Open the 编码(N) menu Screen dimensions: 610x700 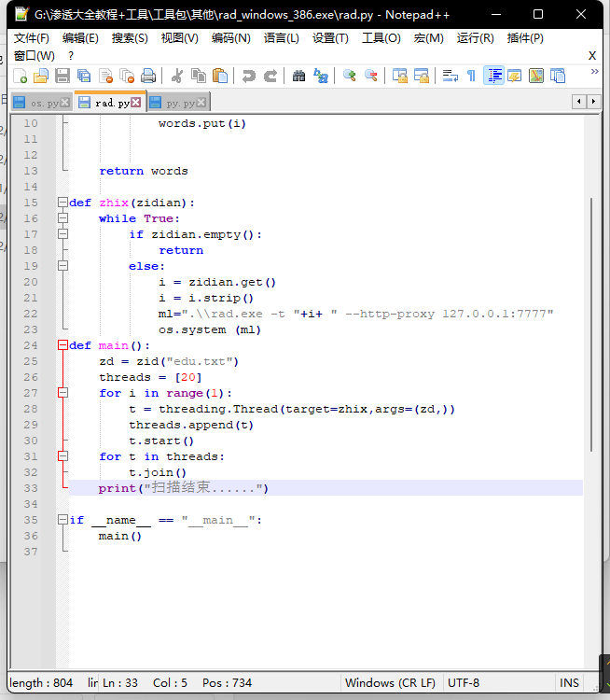click(230, 38)
